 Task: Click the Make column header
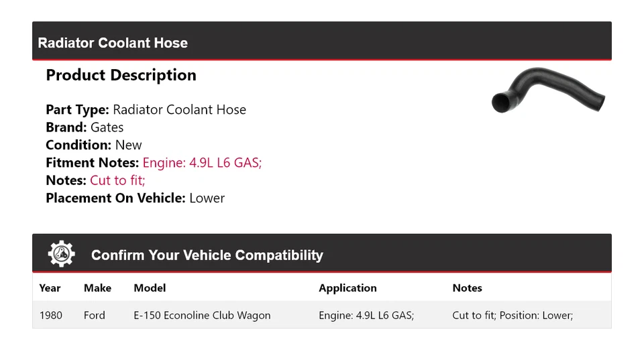pos(97,288)
